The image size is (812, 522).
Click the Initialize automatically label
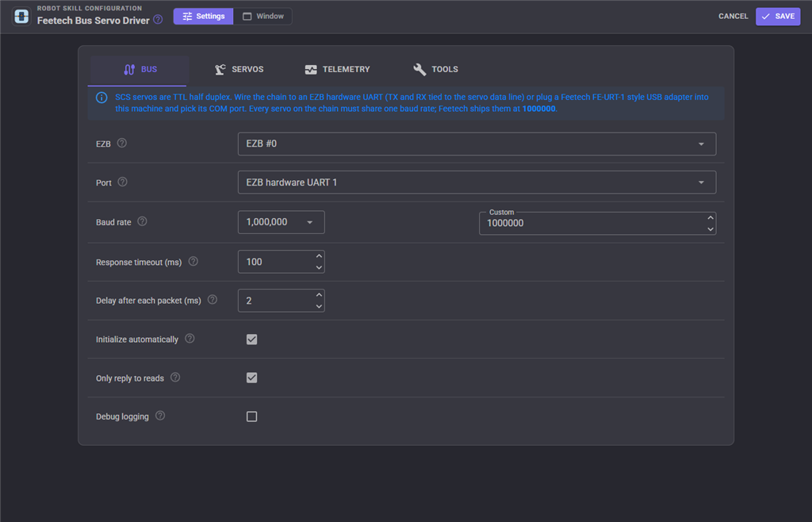tap(136, 340)
